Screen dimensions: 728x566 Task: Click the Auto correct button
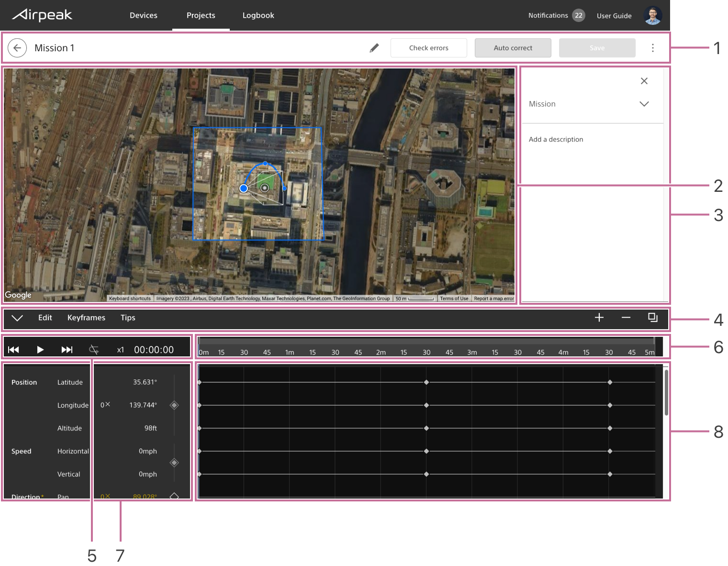513,48
